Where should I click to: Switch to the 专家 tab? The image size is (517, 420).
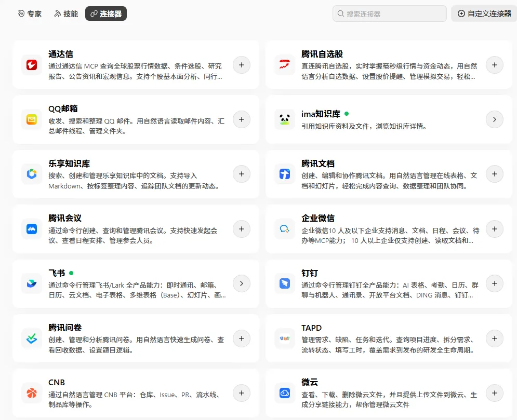tap(30, 13)
